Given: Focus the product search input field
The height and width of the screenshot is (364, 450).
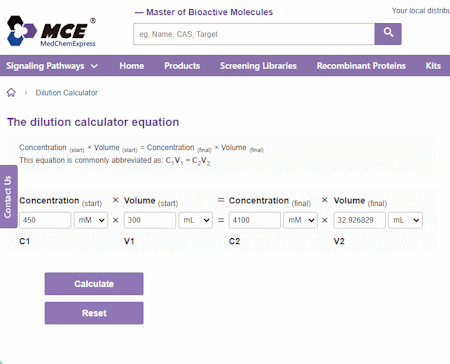Looking at the screenshot, I should click(254, 34).
